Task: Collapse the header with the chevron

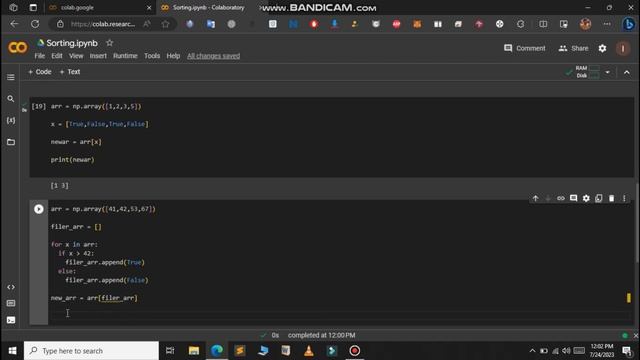Action: (627, 72)
